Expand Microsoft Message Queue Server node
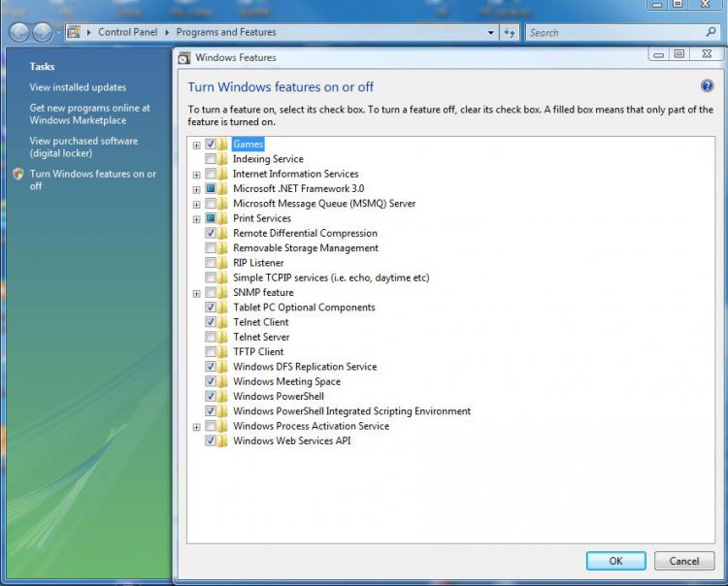This screenshot has height=586, width=728. [x=196, y=205]
